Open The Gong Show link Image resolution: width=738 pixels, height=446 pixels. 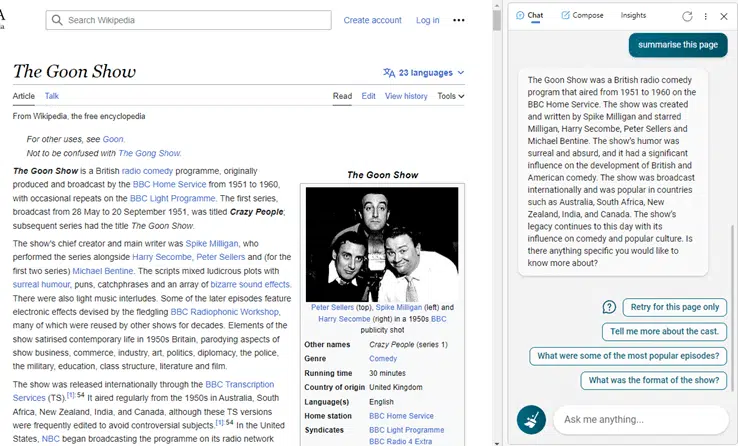click(149, 153)
